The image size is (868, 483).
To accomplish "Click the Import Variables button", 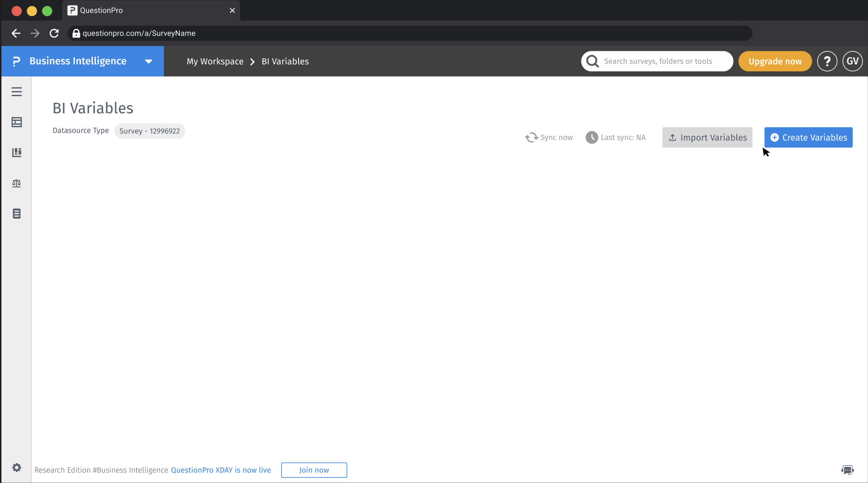I will pyautogui.click(x=707, y=137).
